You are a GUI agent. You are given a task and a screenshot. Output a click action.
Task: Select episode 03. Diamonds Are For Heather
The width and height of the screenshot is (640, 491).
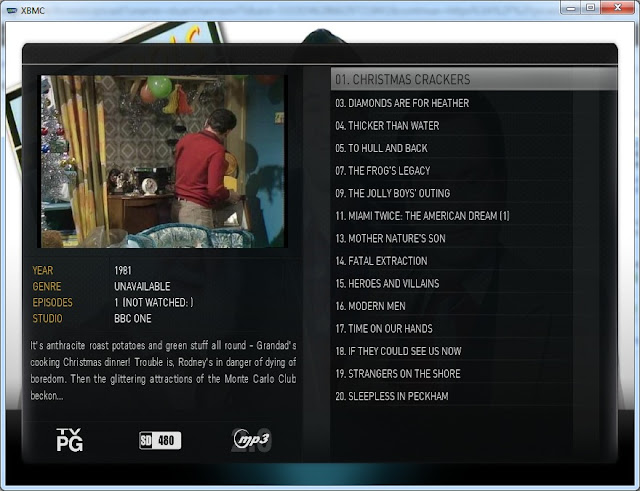coord(473,103)
